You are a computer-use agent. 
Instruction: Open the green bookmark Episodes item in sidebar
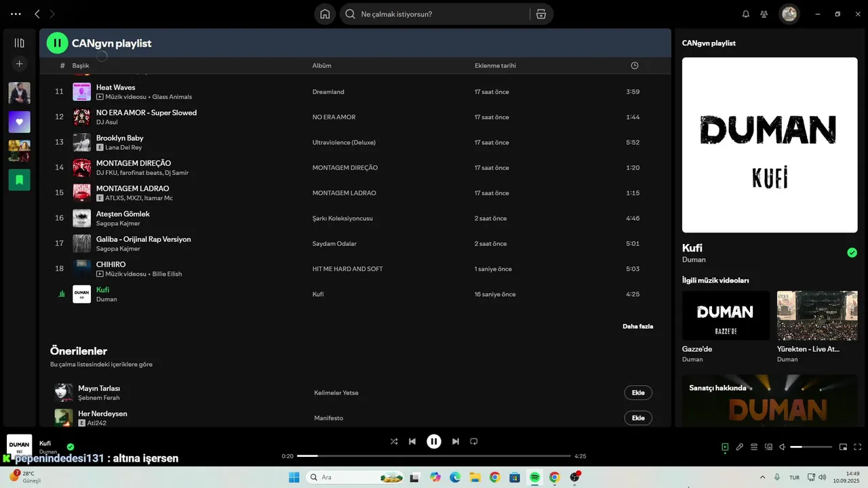coord(19,180)
